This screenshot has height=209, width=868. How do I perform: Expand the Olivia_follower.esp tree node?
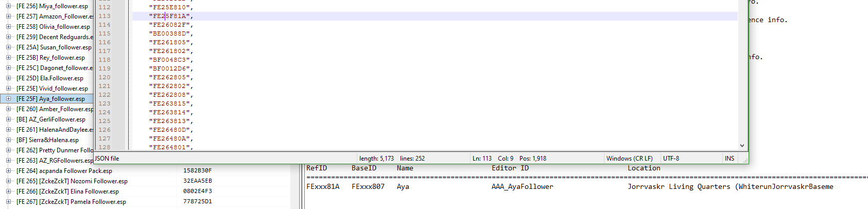coord(8,27)
